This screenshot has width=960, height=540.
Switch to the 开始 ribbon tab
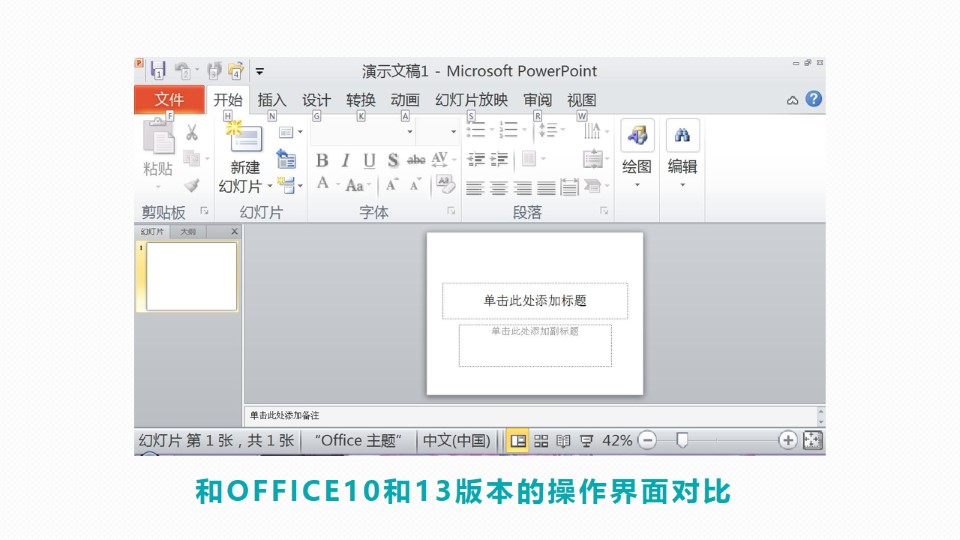click(x=228, y=100)
